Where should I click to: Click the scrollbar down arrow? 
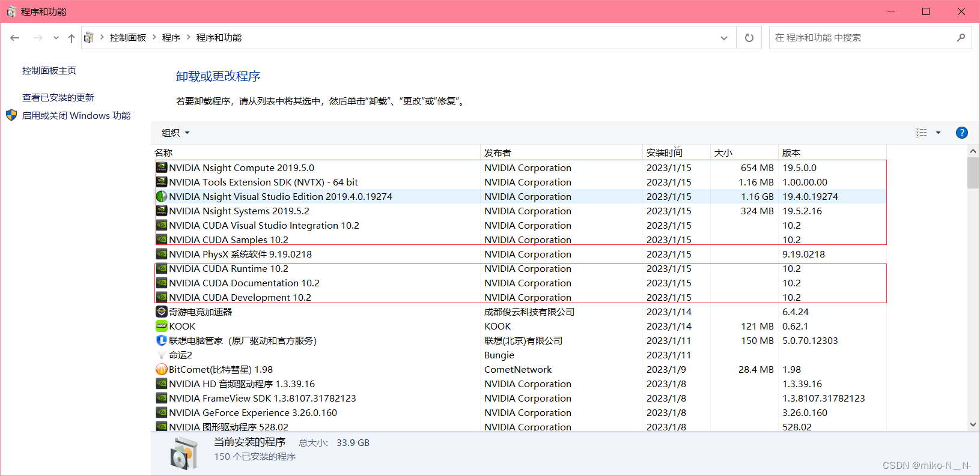point(973,424)
